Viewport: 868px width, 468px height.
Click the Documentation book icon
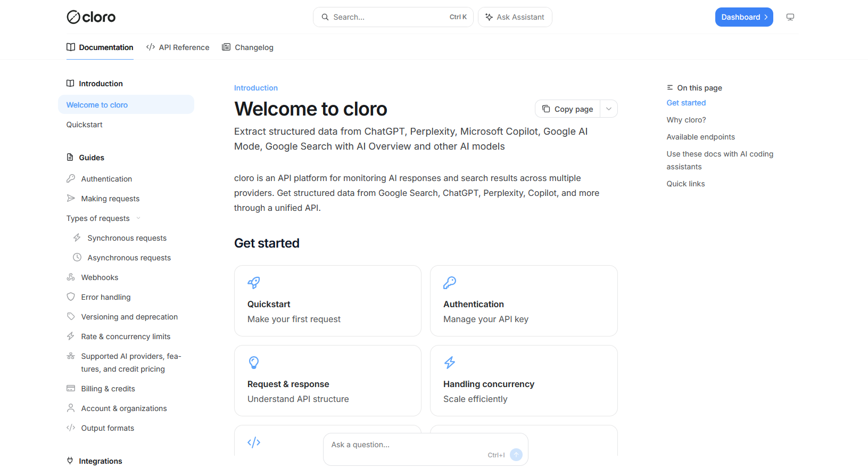(x=71, y=47)
